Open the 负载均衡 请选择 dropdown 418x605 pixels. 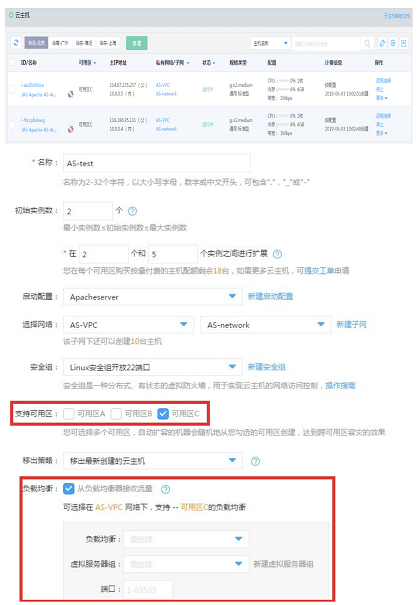[x=186, y=539]
